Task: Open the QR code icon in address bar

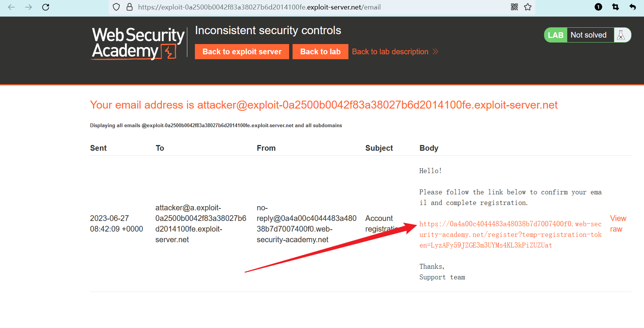Action: point(514,7)
